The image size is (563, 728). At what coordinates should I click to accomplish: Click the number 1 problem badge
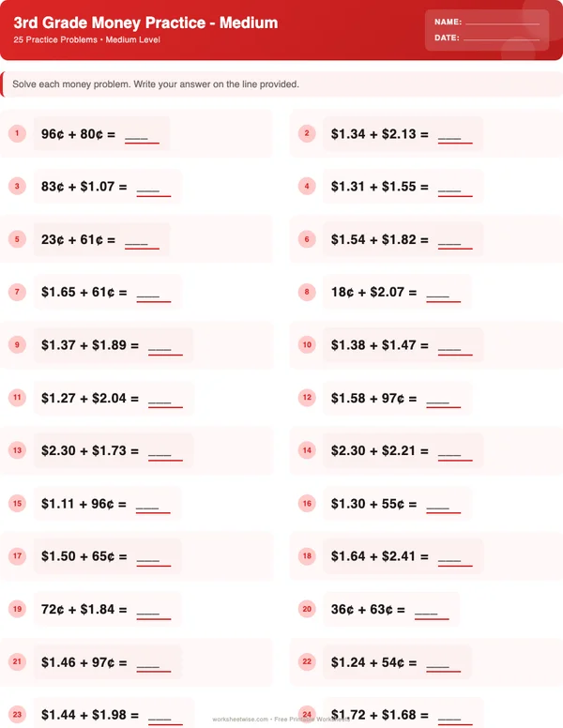click(x=17, y=133)
